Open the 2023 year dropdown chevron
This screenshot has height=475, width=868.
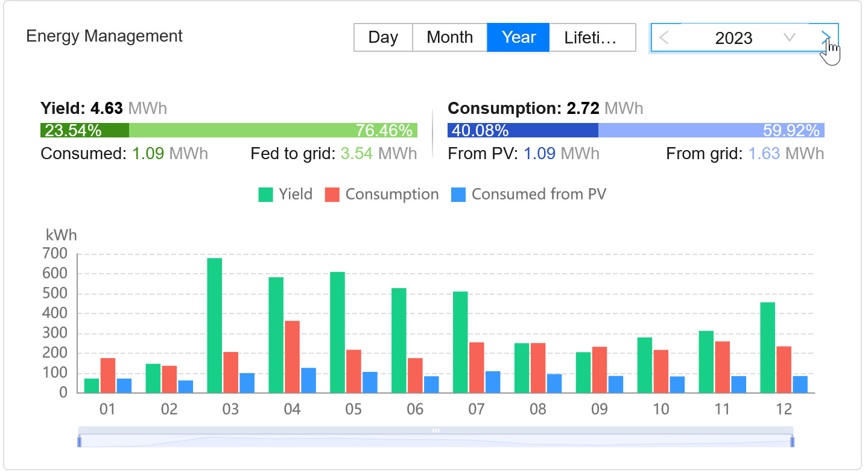click(x=789, y=38)
